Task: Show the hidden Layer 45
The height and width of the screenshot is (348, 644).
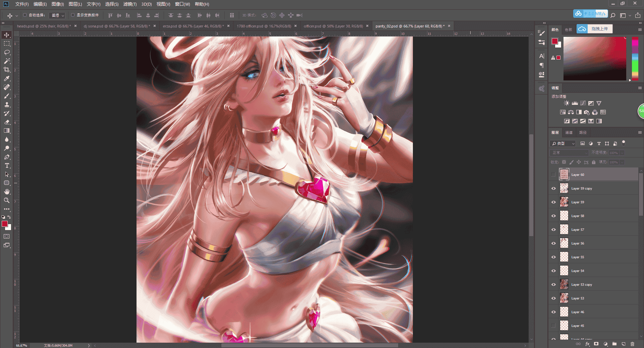Action: point(553,326)
